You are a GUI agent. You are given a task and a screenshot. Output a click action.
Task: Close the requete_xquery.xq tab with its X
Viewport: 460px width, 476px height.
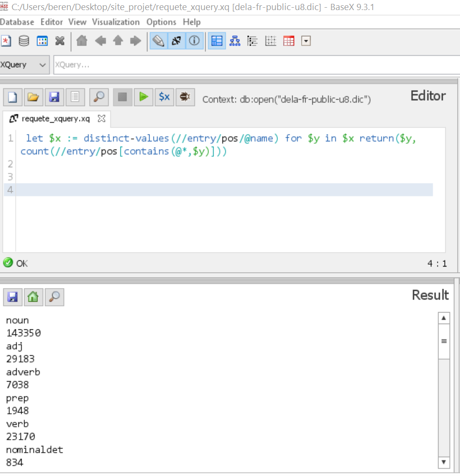pos(102,118)
